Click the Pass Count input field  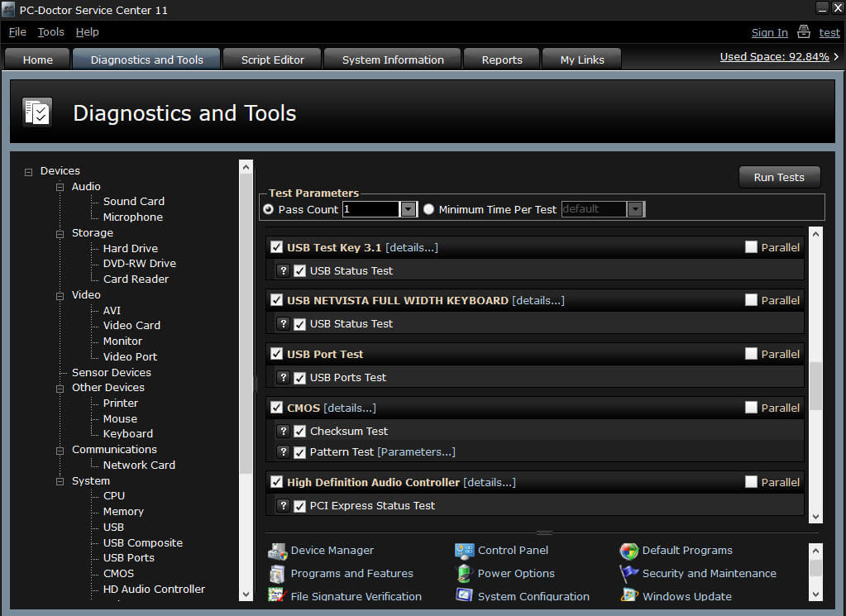371,209
